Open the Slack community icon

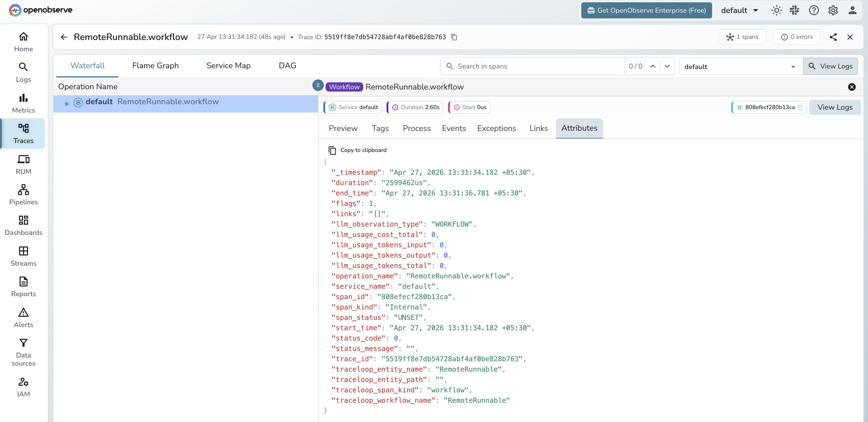click(x=795, y=10)
